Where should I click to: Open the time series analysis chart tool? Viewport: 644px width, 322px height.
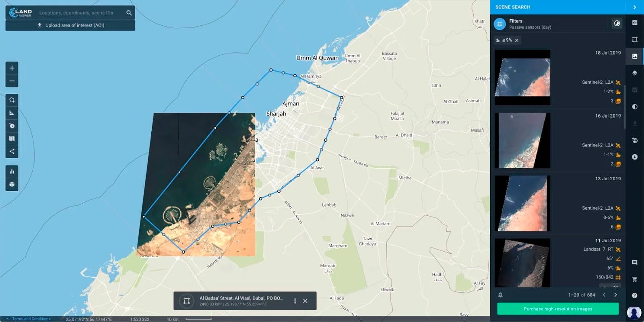12,171
